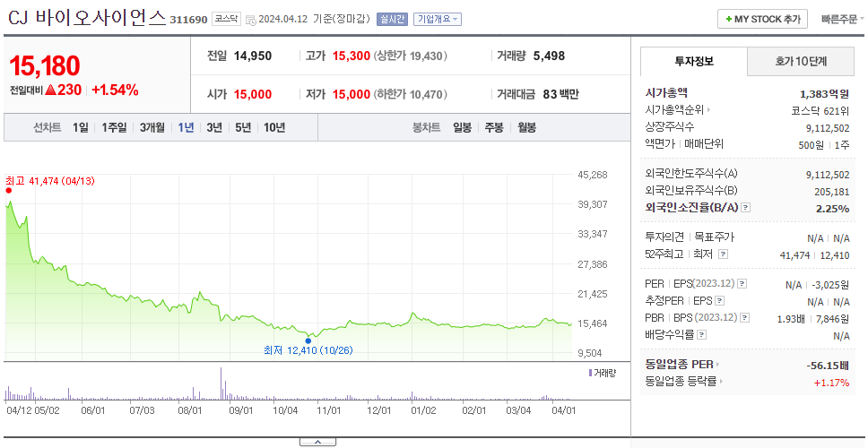
Task: Click the 투자의견 label
Action: pos(664,237)
